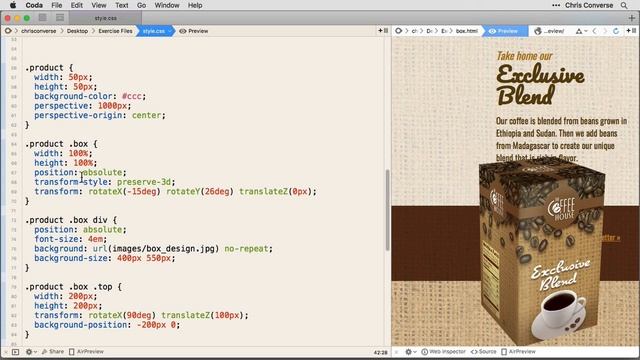
Task: Close the editor status bar with x
Action: click(x=6, y=352)
